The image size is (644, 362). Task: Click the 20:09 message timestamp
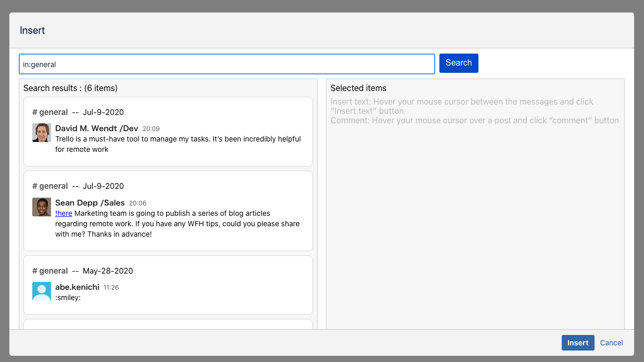tap(151, 129)
